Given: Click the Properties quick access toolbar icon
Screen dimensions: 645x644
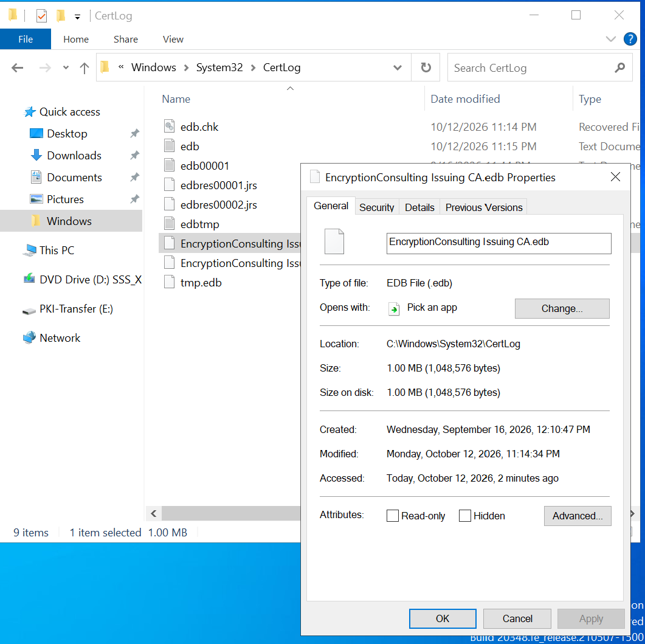Looking at the screenshot, I should (x=41, y=16).
